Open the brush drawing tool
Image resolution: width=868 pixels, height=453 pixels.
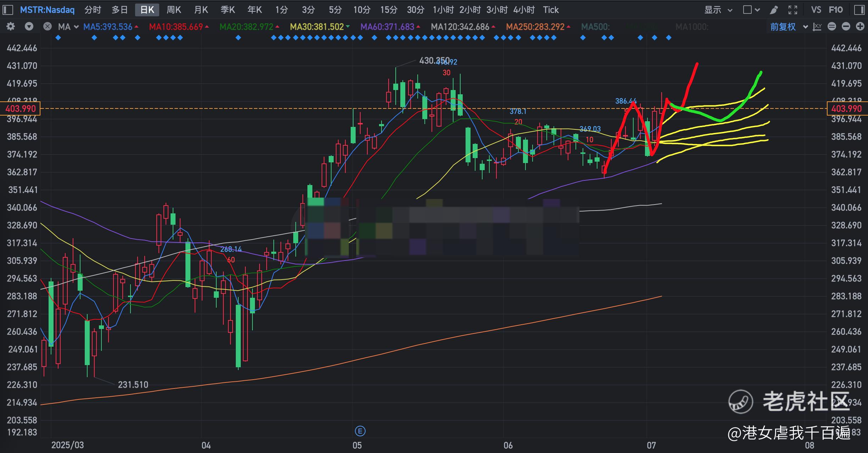(774, 10)
